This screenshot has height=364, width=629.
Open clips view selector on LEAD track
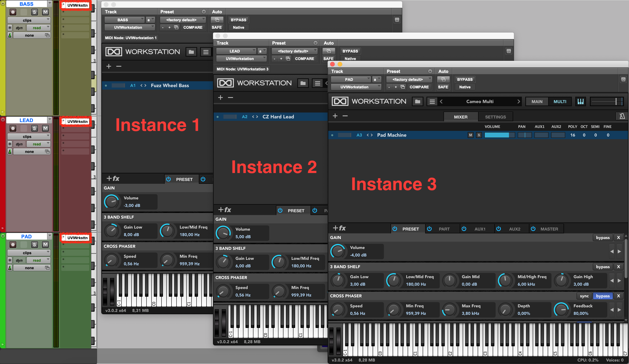(29, 136)
